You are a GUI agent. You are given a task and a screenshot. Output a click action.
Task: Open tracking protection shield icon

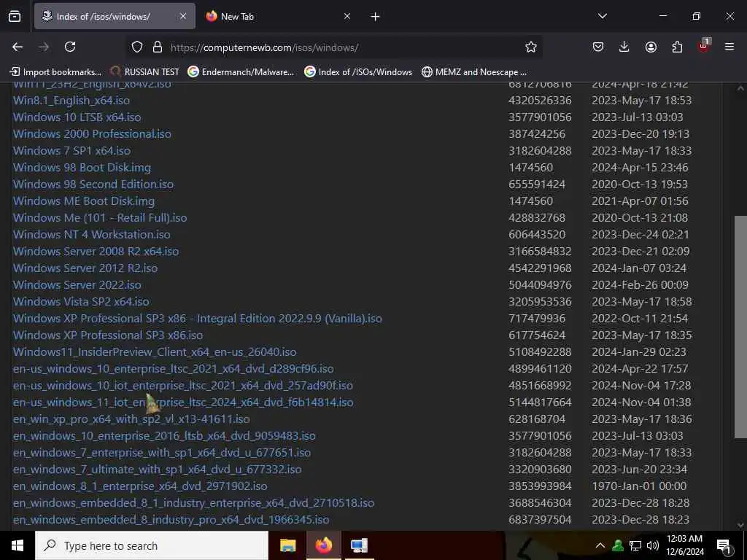click(x=137, y=47)
